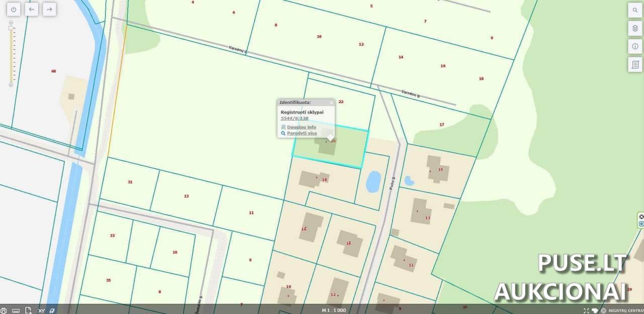Toggle fullscreen map view
Image resolution: width=644 pixels, height=314 pixels.
coord(586,310)
